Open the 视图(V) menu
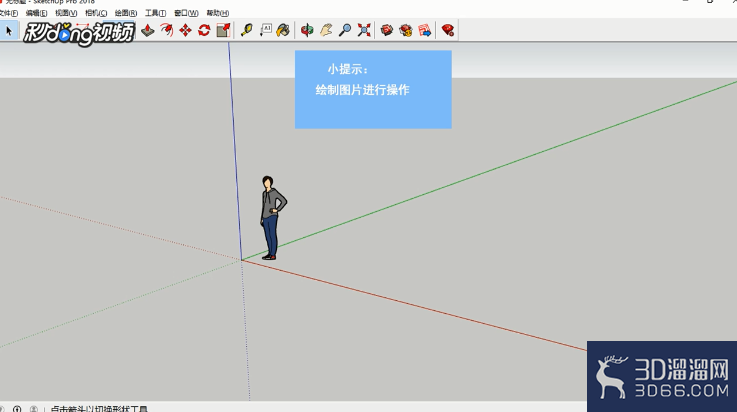 pyautogui.click(x=66, y=13)
